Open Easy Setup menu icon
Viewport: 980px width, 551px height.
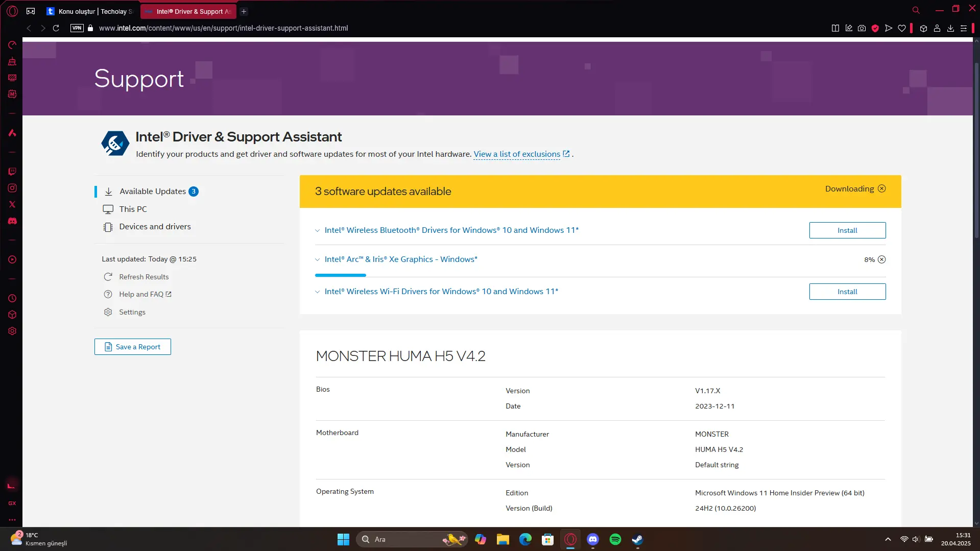[x=964, y=28]
